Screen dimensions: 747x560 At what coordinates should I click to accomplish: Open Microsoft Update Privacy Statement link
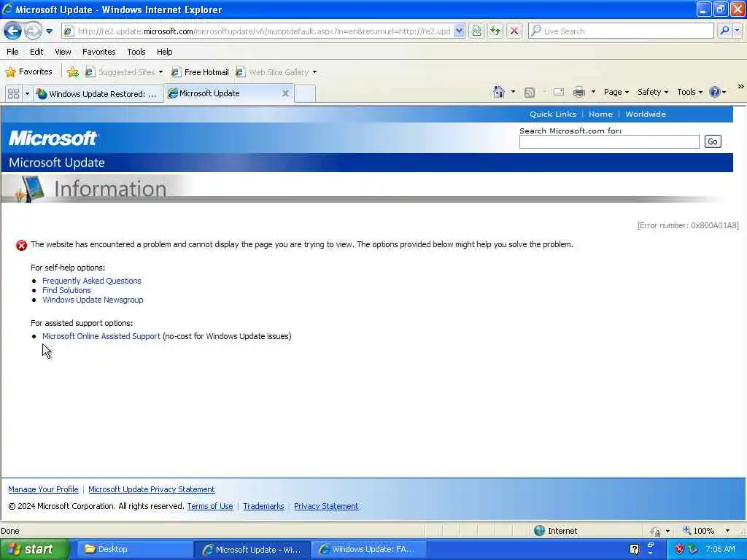[x=152, y=489]
